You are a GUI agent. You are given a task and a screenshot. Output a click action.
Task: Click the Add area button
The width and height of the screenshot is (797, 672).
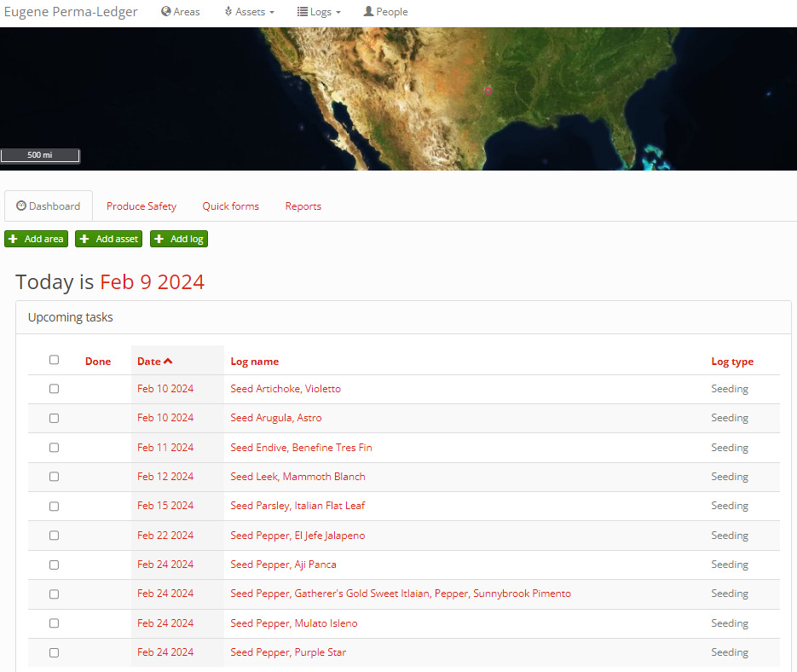tap(36, 239)
